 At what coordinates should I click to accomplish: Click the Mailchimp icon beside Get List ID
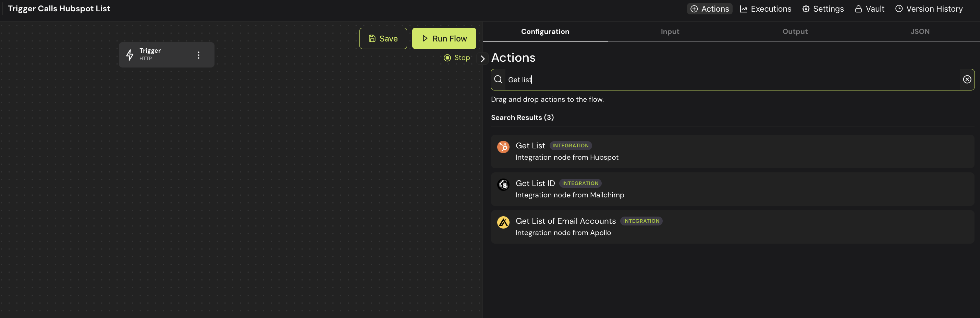pyautogui.click(x=503, y=184)
